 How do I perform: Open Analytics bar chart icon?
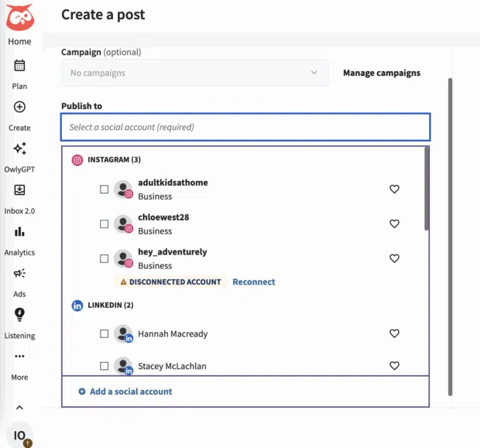pyautogui.click(x=19, y=232)
